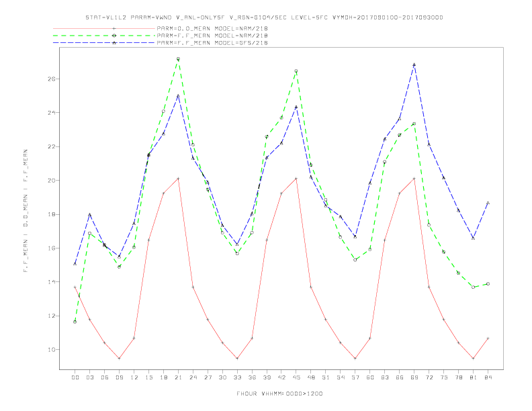The height and width of the screenshot is (411, 532).
Task: Click the chart title starting STAT-VL1L2
Action: (x=264, y=17)
